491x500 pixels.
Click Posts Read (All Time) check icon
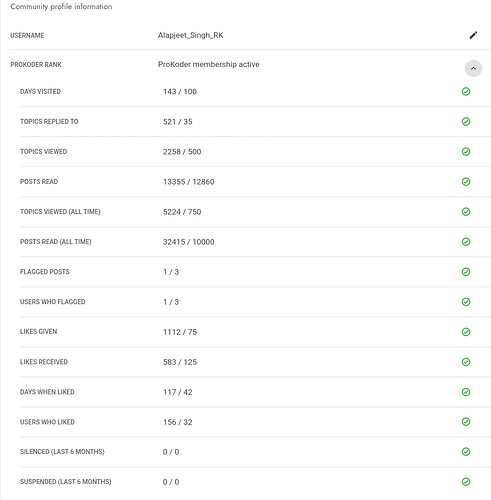tap(466, 241)
